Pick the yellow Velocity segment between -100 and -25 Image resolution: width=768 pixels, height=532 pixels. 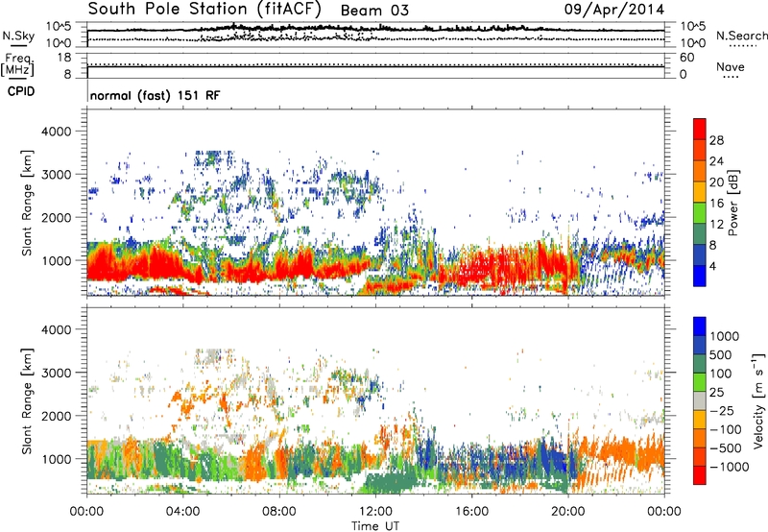point(700,420)
